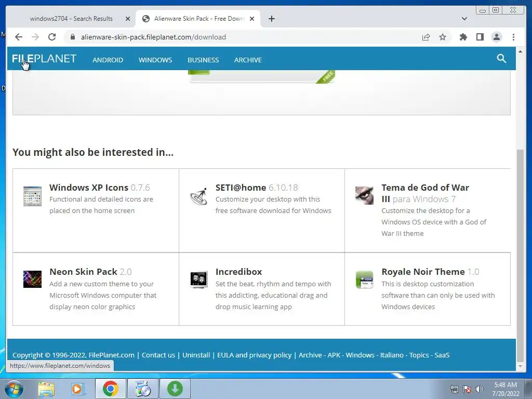Click the SaaS footer link
Viewport: 532px width, 399px height.
click(442, 355)
